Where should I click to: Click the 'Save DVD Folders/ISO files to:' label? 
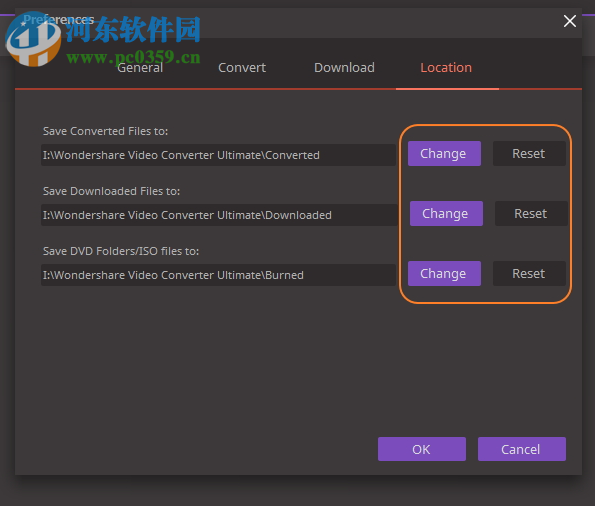tap(121, 251)
